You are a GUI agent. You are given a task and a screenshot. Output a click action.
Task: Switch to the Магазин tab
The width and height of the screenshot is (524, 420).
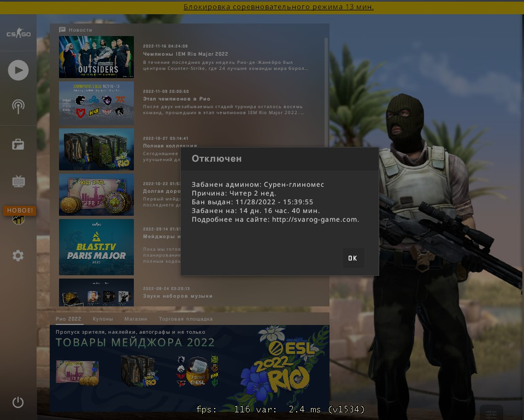click(136, 319)
